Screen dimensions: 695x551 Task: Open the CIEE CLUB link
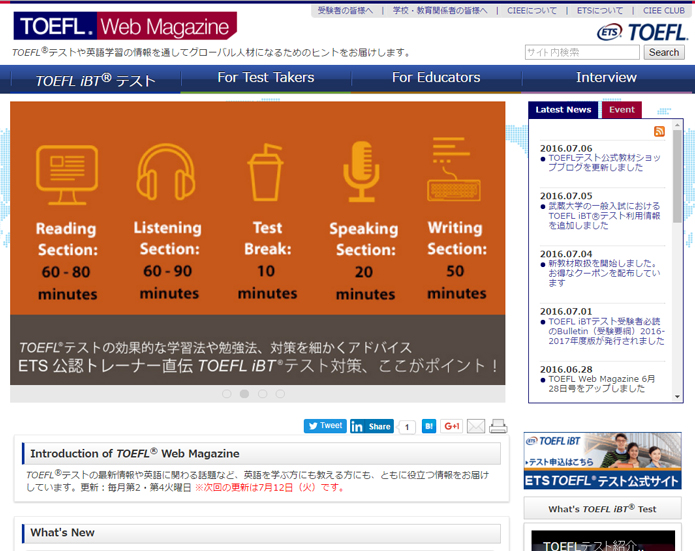tap(664, 11)
